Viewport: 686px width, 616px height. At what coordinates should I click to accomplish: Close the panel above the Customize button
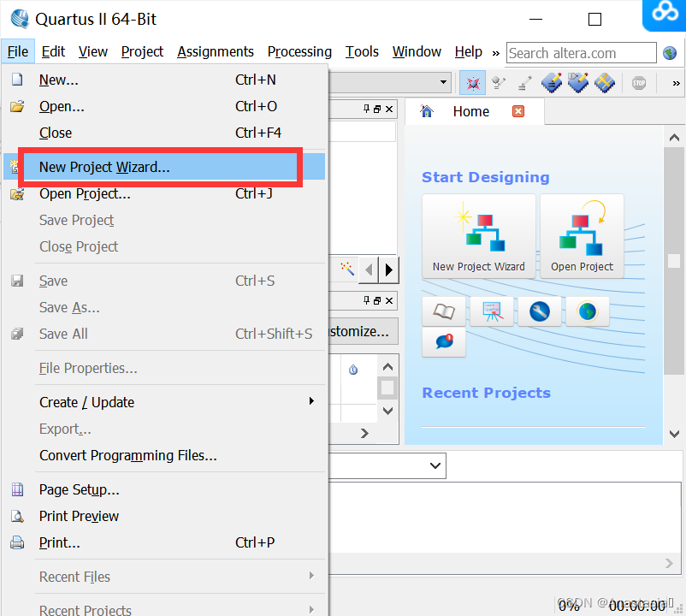point(389,300)
